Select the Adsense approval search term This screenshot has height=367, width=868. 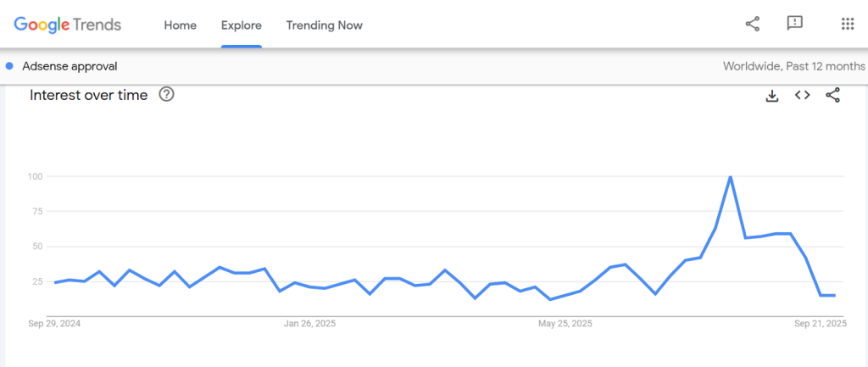(70, 66)
